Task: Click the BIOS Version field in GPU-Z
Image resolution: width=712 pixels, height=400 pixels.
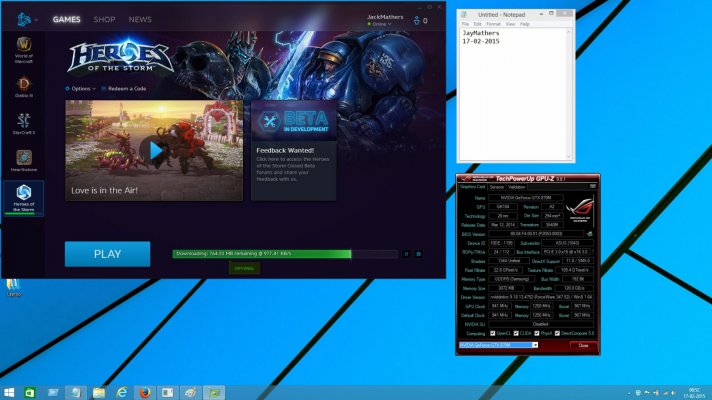Action: coord(536,234)
